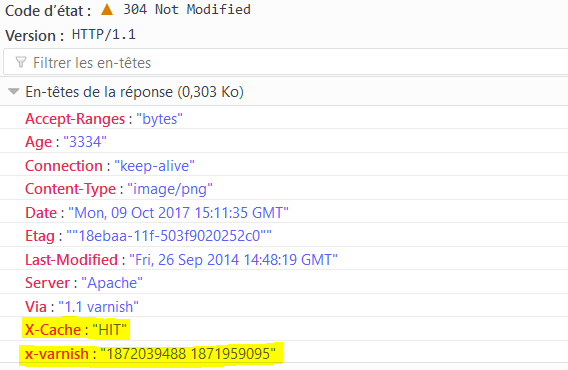Click the 304 Not Modified status text
The width and height of the screenshot is (568, 370).
click(x=187, y=9)
